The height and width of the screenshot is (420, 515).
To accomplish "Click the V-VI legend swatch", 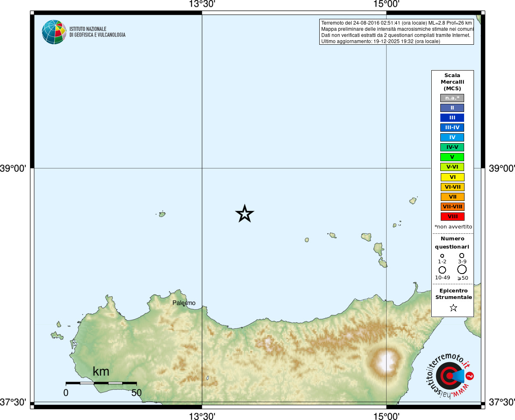I will tap(452, 167).
